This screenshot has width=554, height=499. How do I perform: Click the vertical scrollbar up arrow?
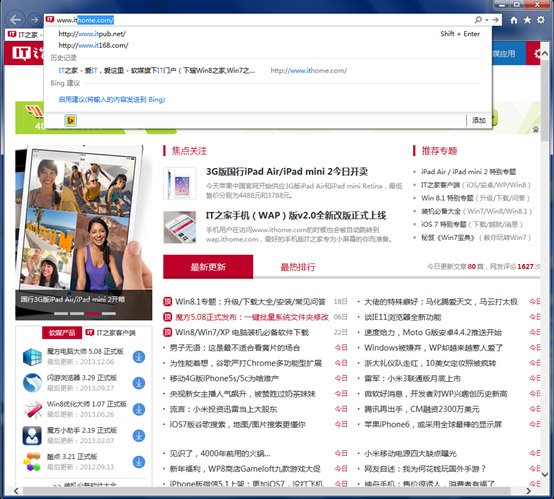point(545,53)
